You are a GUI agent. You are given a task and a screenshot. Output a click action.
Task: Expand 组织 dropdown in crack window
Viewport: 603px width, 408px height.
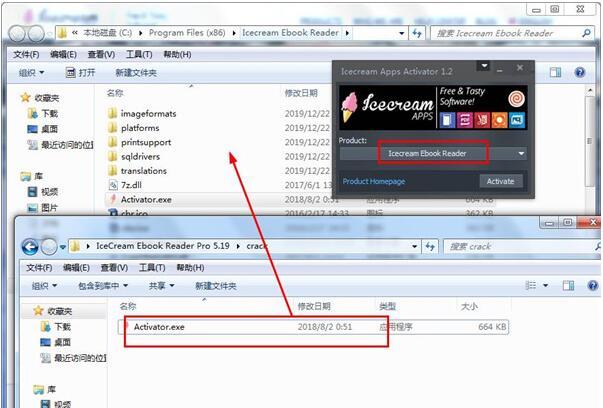pos(45,286)
